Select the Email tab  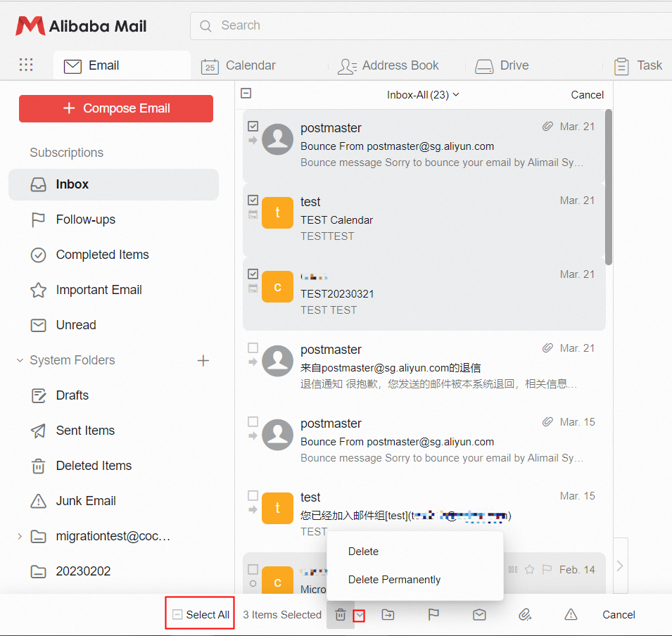click(x=122, y=65)
